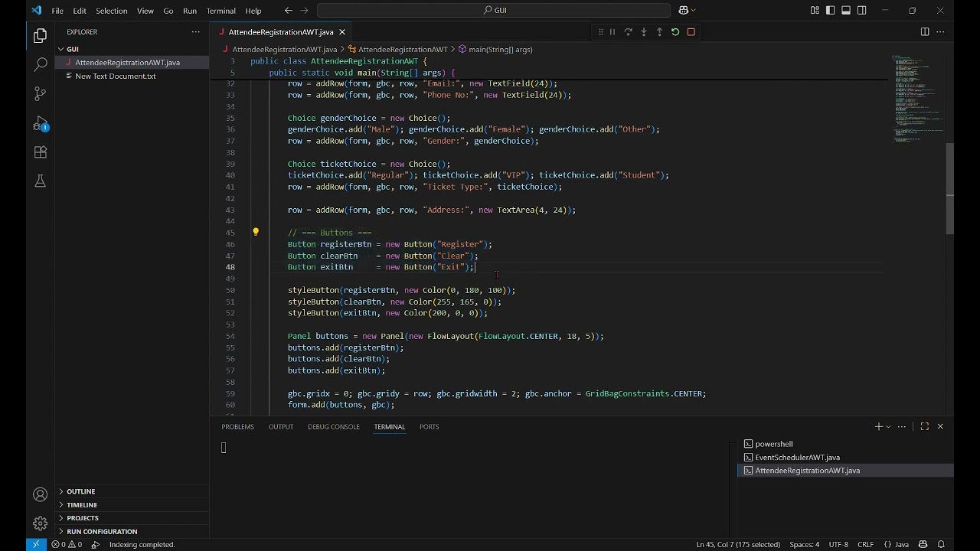Screen dimensions: 980x551
Task: Click the Ln 45, Col 7 position indicator
Action: 738,545
